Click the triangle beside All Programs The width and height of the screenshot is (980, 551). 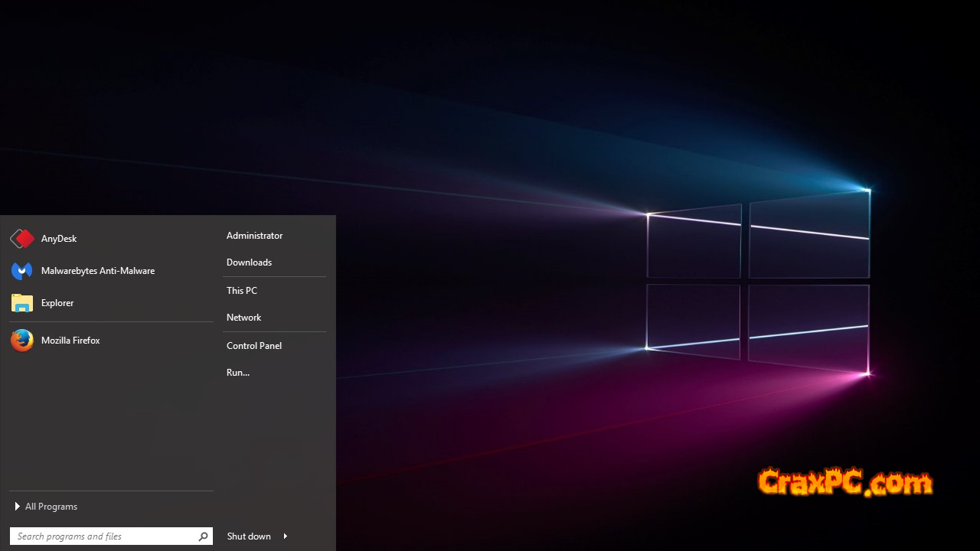point(17,507)
